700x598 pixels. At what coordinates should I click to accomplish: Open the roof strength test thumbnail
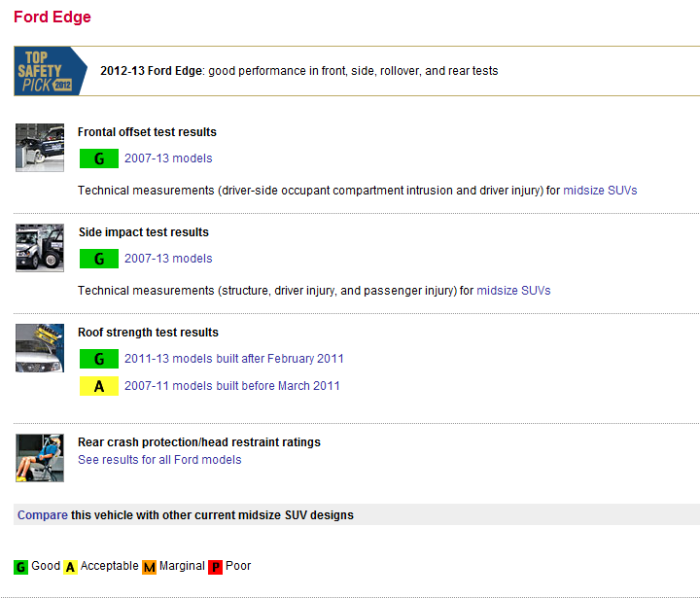[40, 348]
